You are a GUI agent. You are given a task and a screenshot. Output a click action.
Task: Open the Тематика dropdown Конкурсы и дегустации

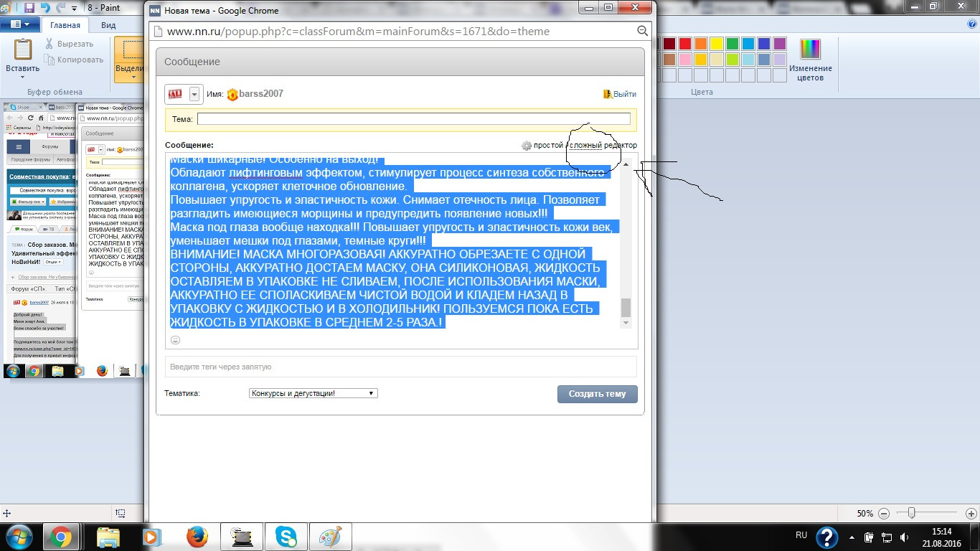point(313,393)
